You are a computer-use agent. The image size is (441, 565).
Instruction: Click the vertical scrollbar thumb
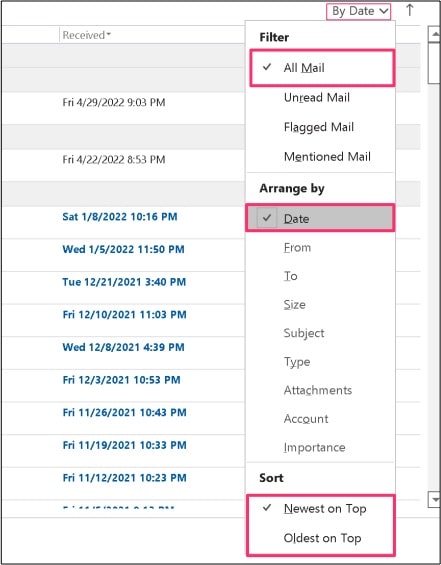[x=435, y=63]
